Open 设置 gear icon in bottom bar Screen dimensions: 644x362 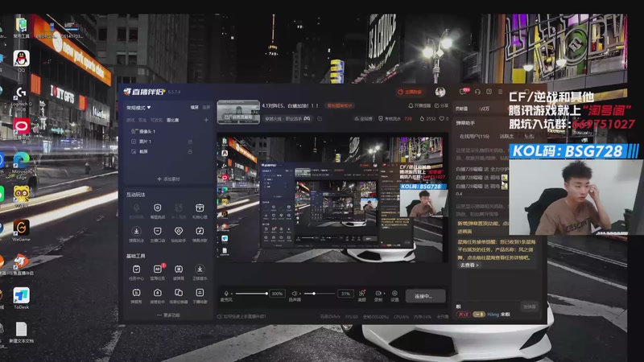(x=394, y=293)
